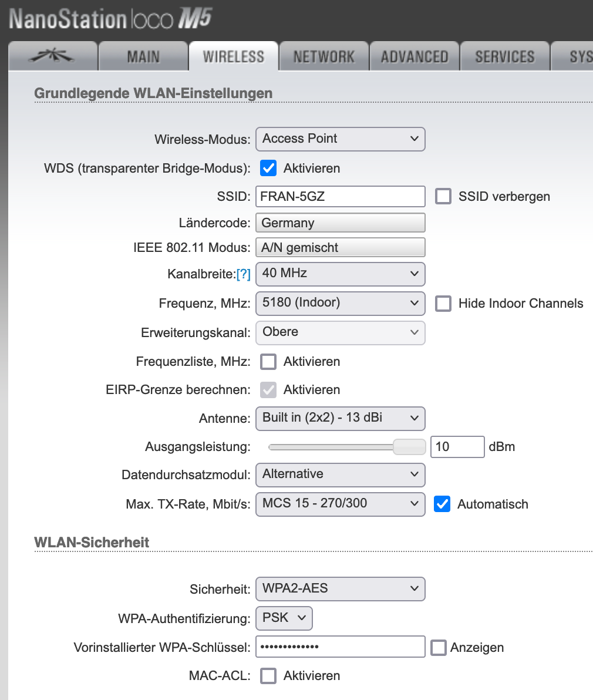593x700 pixels.
Task: Open the Ubiquiti logo tab
Action: point(53,56)
